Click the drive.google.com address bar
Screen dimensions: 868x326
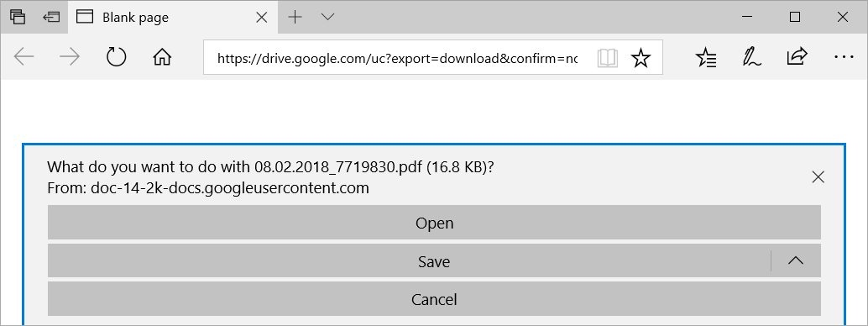pyautogui.click(x=397, y=58)
